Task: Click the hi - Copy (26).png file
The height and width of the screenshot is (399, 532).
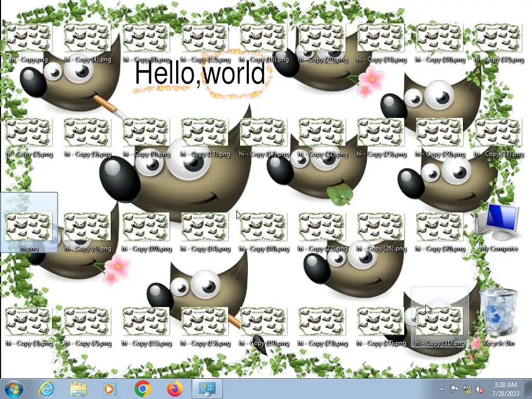Action: (x=381, y=232)
